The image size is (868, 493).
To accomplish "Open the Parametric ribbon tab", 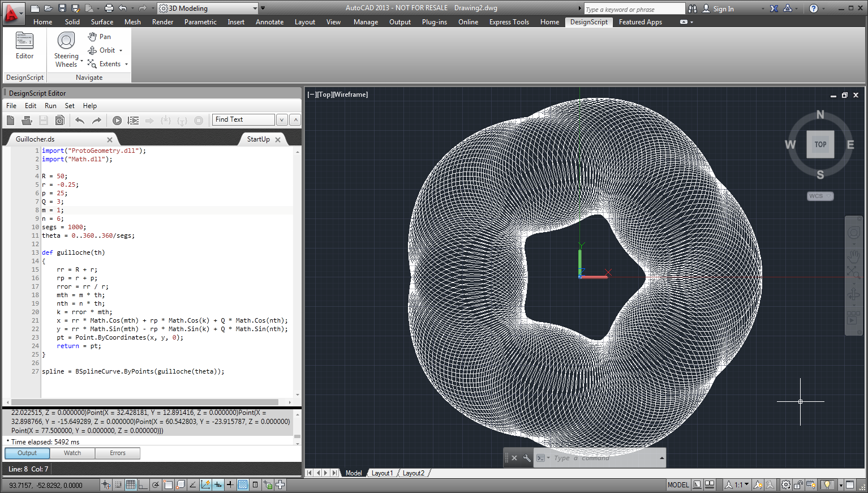I will 200,22.
